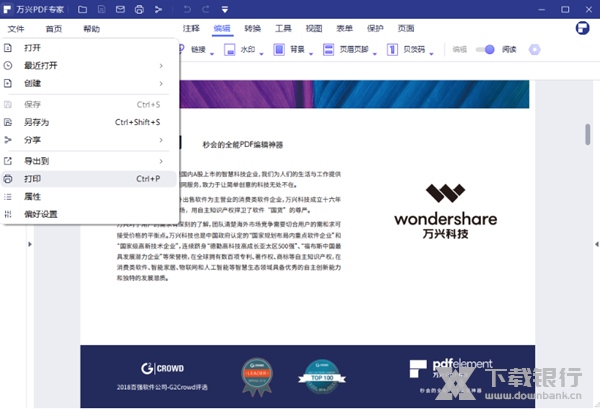
Task: Expand the 背景 dropdown arrow
Action: coord(311,54)
